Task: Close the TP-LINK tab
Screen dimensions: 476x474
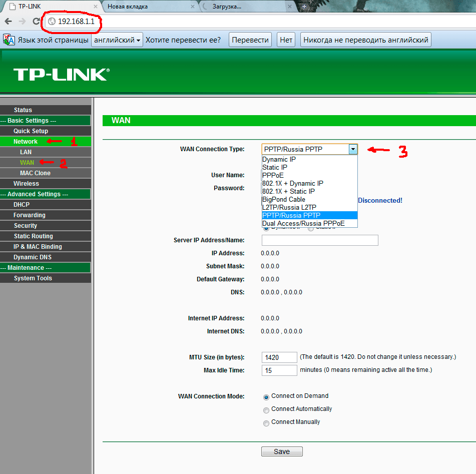Action: coord(95,7)
